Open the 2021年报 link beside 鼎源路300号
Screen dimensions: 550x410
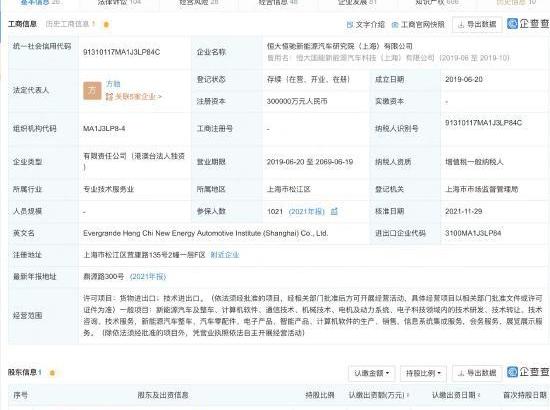tap(148, 277)
